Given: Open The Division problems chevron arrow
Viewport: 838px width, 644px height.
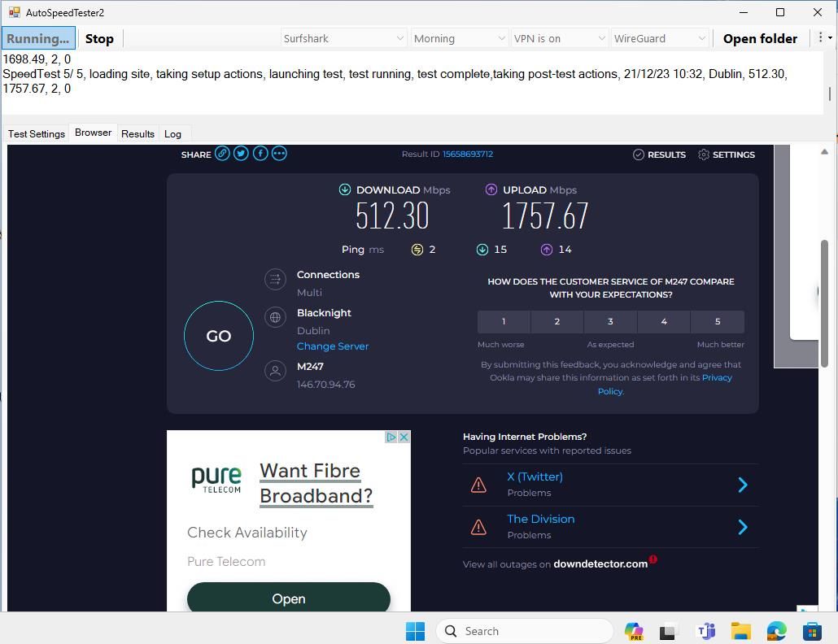Looking at the screenshot, I should click(x=743, y=527).
